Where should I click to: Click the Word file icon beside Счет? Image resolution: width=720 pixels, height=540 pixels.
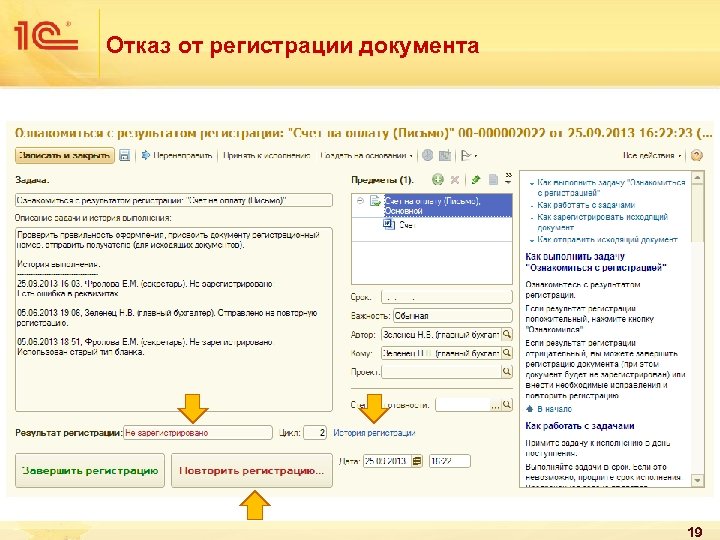389,225
